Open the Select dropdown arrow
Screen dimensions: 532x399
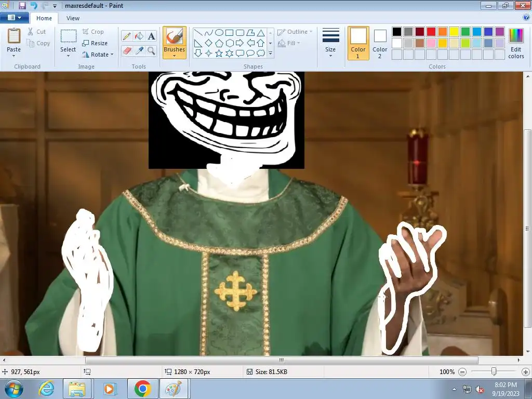point(68,56)
